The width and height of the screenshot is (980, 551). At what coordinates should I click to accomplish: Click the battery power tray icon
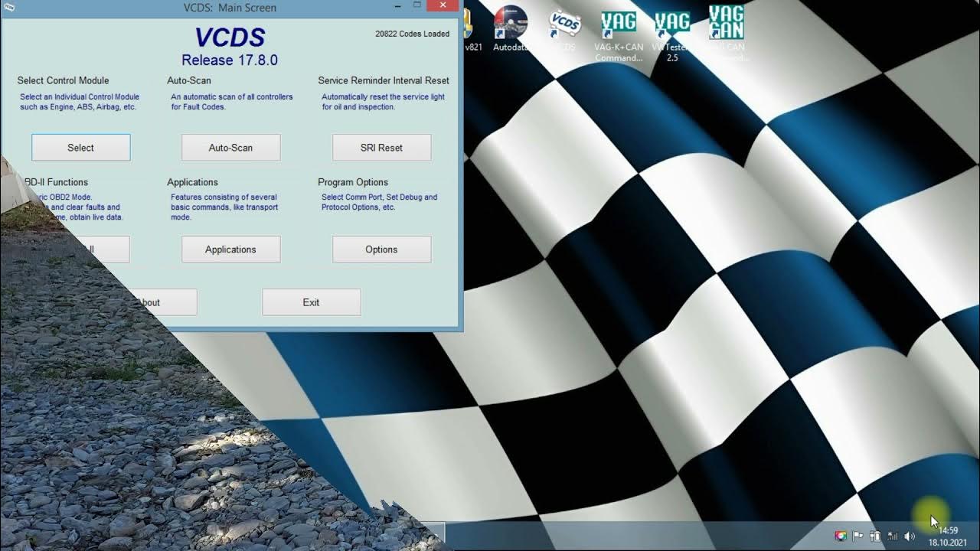875,536
